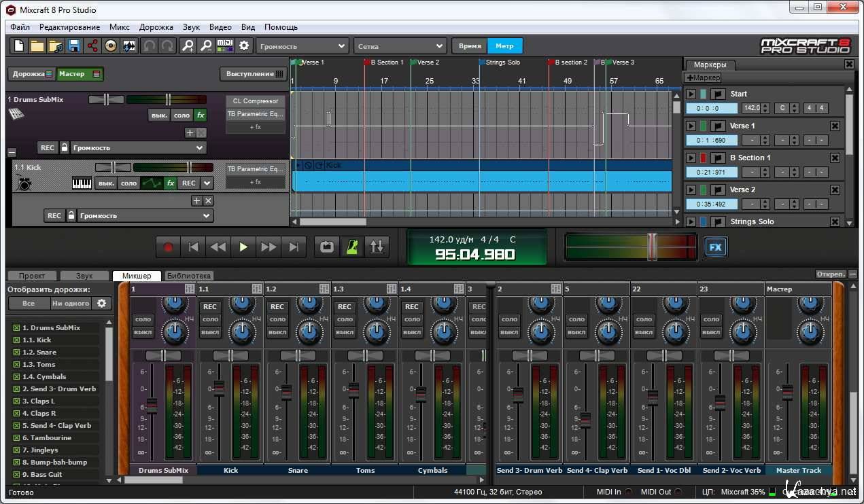Click the master volume slider in transport
The image size is (864, 504).
pos(652,247)
